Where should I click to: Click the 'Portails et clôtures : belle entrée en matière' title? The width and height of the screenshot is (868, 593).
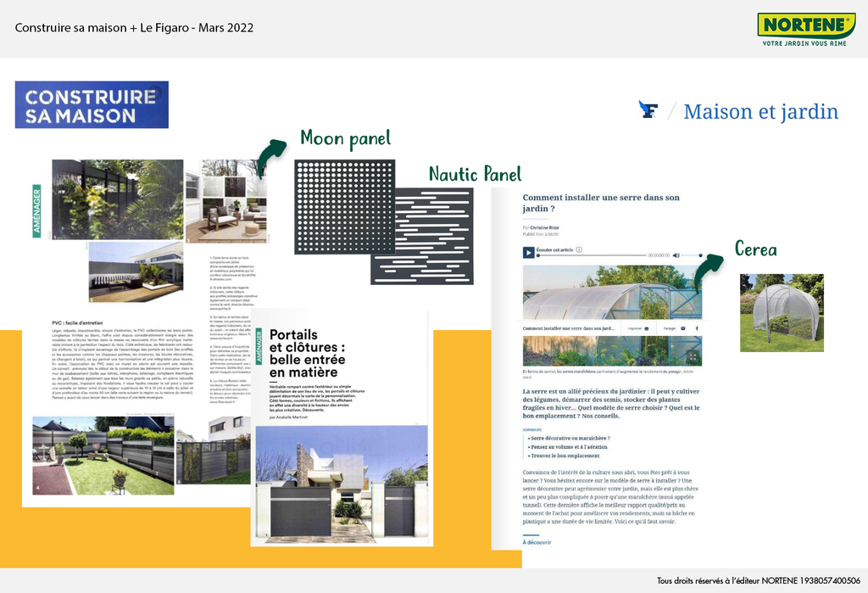tap(307, 353)
